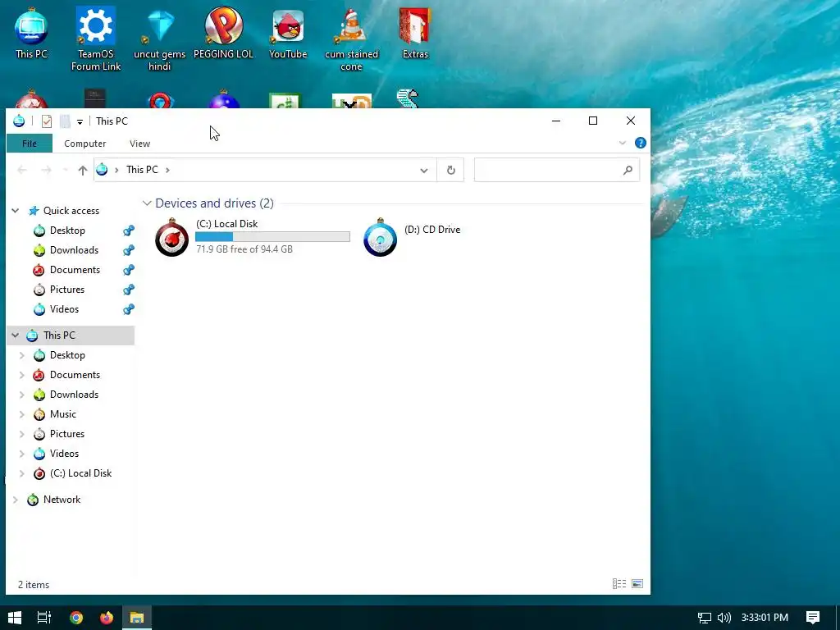Open pinned Downloads under Quick access
Image resolution: width=840 pixels, height=630 pixels.
pos(74,251)
